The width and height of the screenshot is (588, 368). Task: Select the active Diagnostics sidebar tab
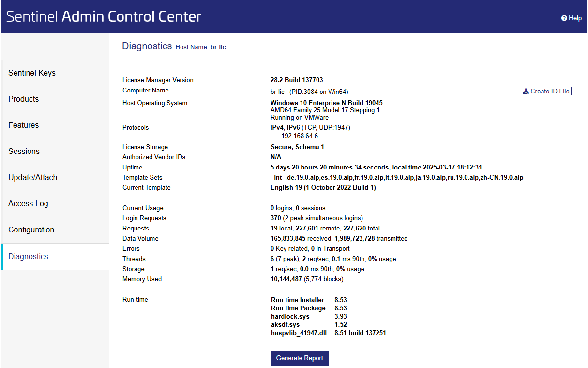[28, 256]
